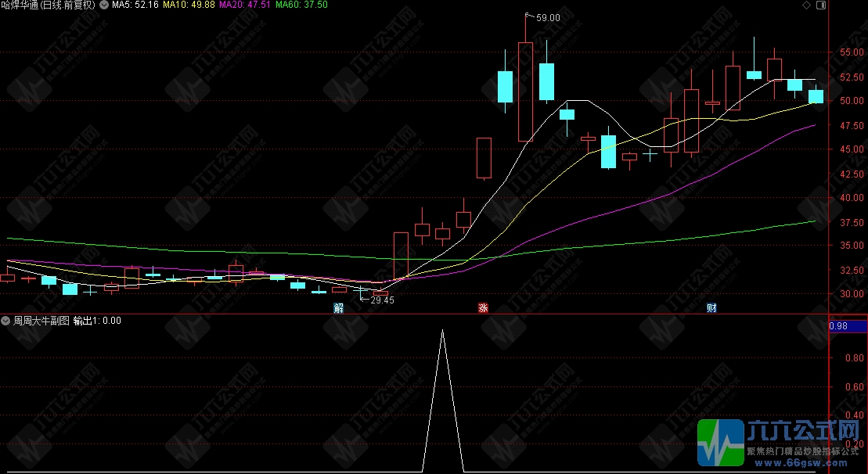The width and height of the screenshot is (868, 474).
Task: Click the blue 0.98 value box
Action: 848,325
